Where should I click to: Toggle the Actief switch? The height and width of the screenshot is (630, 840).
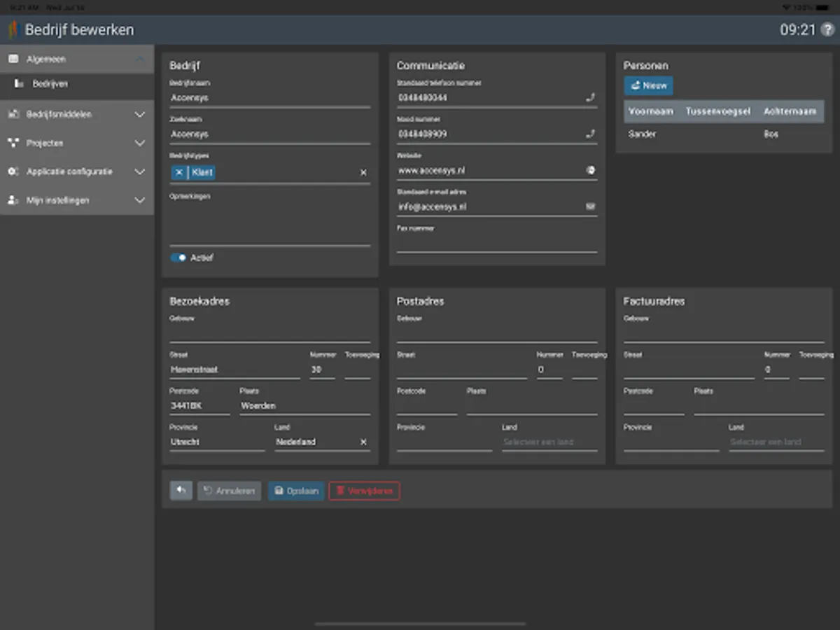(x=178, y=258)
